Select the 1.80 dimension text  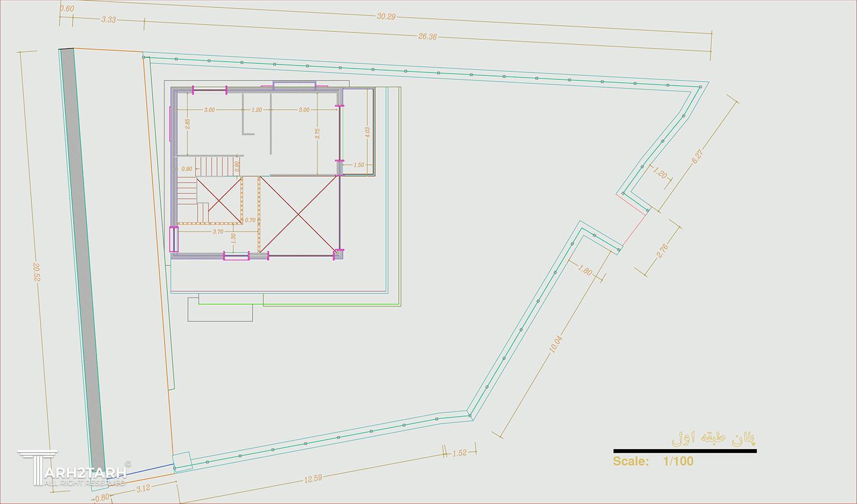pyautogui.click(x=585, y=270)
